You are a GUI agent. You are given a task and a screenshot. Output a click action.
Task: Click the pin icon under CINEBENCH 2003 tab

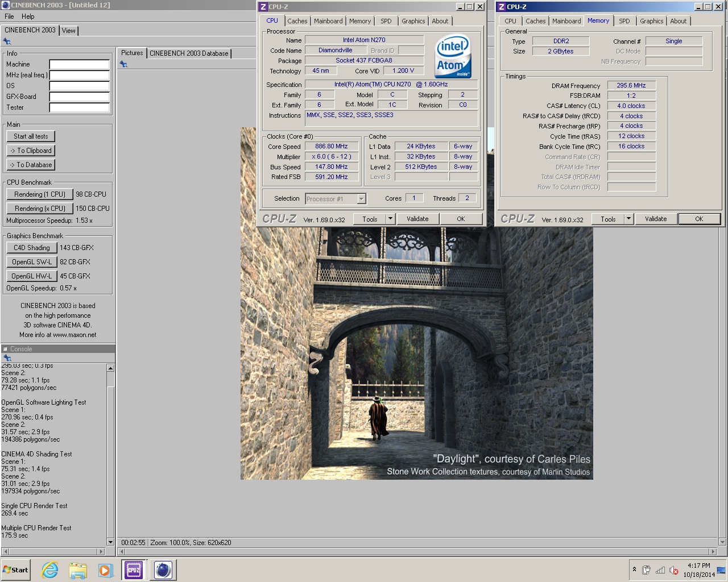[x=7, y=41]
